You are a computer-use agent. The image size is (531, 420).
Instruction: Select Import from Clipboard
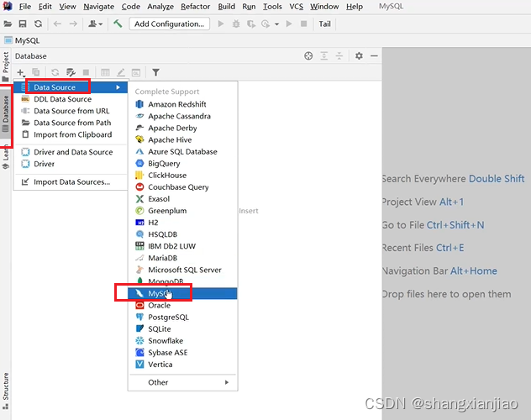(71, 134)
